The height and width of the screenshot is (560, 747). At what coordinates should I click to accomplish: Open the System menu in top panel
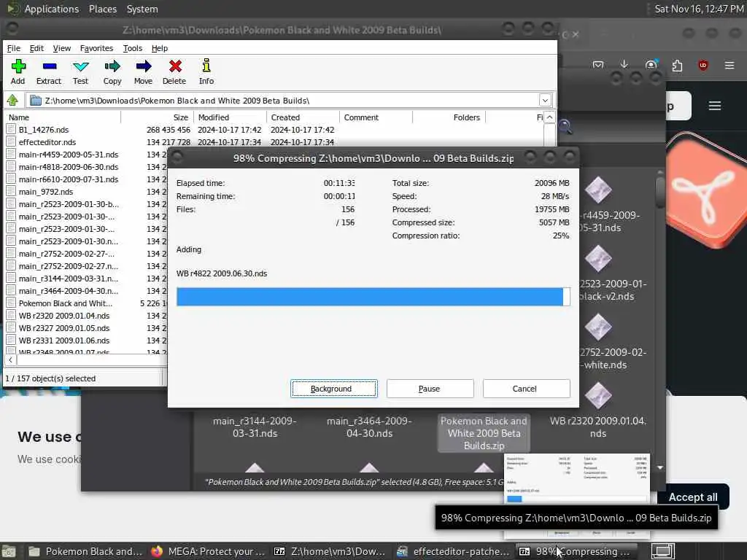(142, 9)
